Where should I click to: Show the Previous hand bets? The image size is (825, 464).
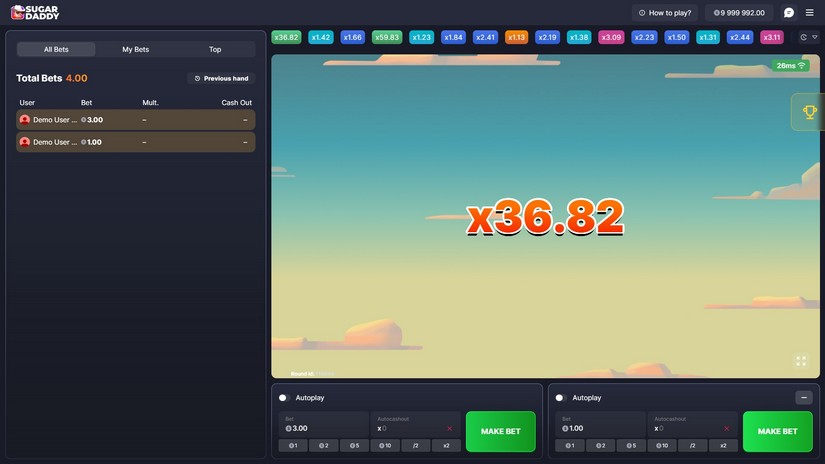pos(221,78)
